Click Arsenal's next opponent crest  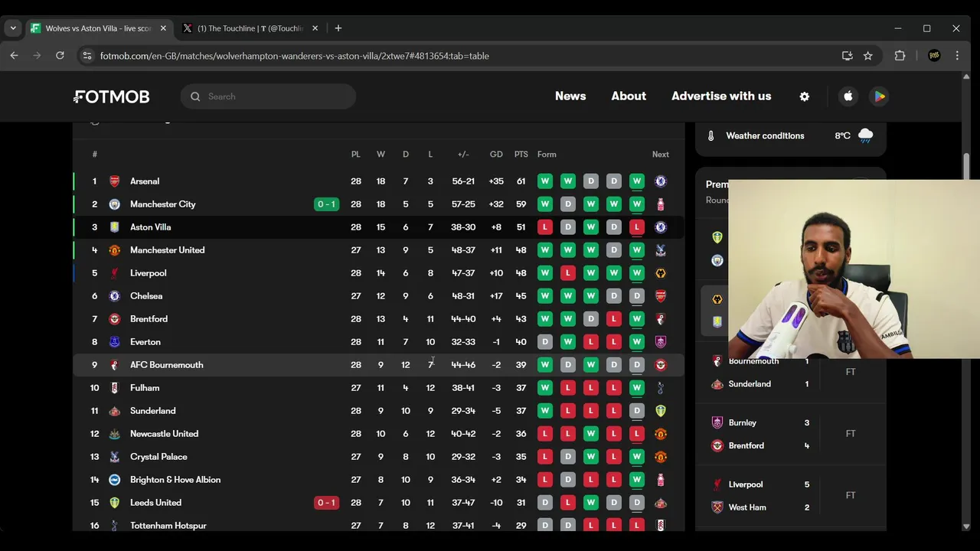tap(661, 181)
